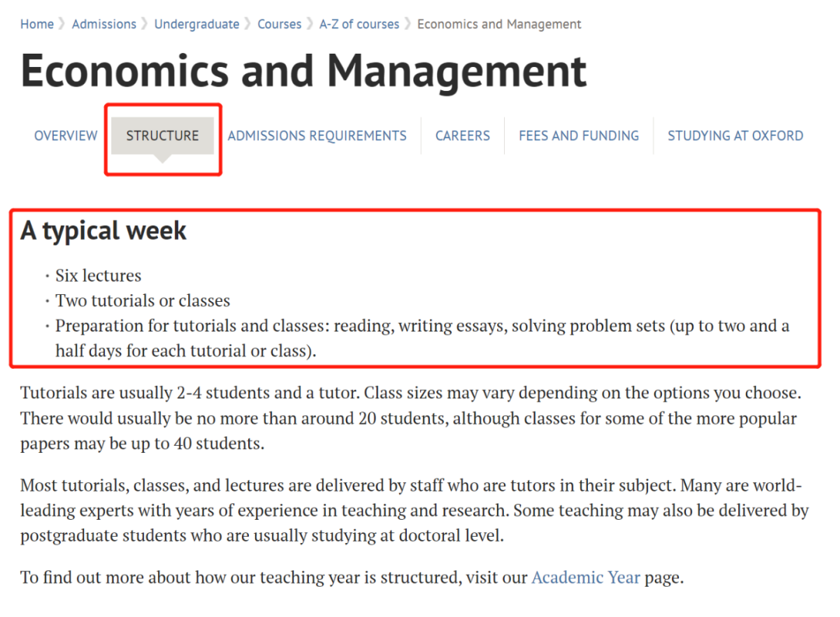840x617 pixels.
Task: Click the Courses breadcrumb link
Action: [279, 24]
